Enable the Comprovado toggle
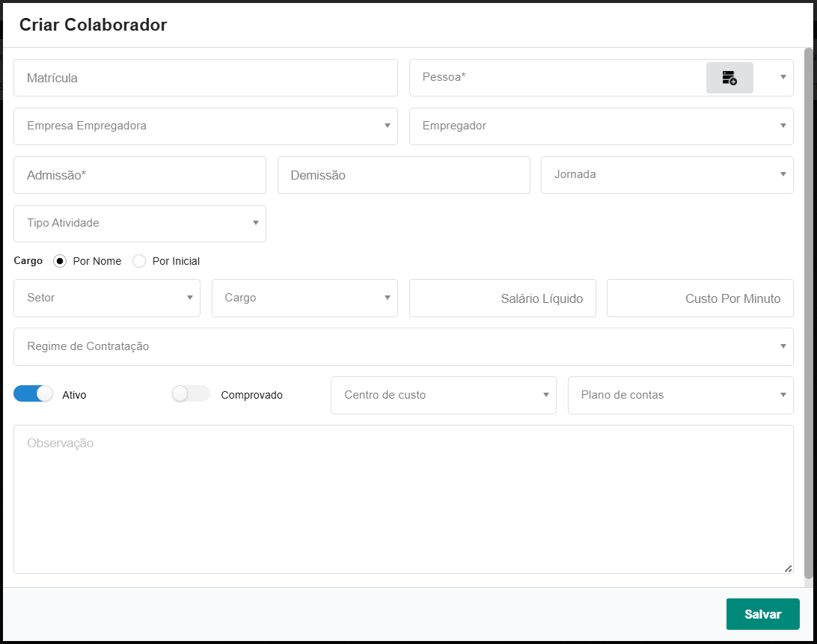The height and width of the screenshot is (644, 817). point(191,393)
